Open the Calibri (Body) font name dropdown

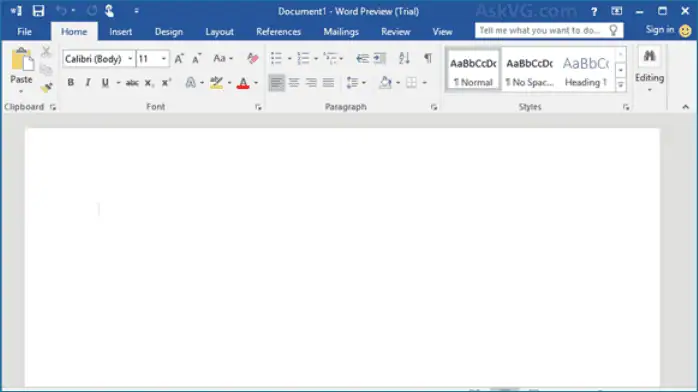(x=130, y=59)
